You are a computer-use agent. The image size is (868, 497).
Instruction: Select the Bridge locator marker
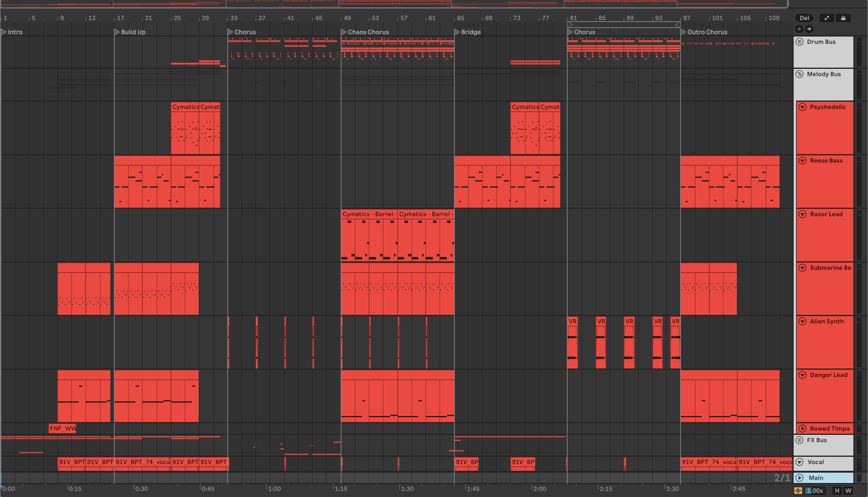pos(457,32)
